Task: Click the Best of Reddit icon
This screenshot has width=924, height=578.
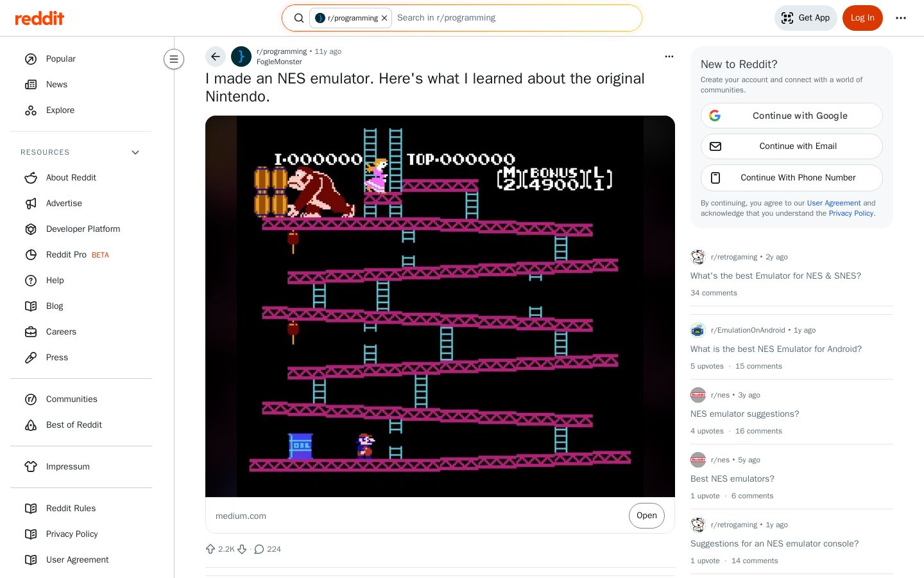Action: point(31,425)
